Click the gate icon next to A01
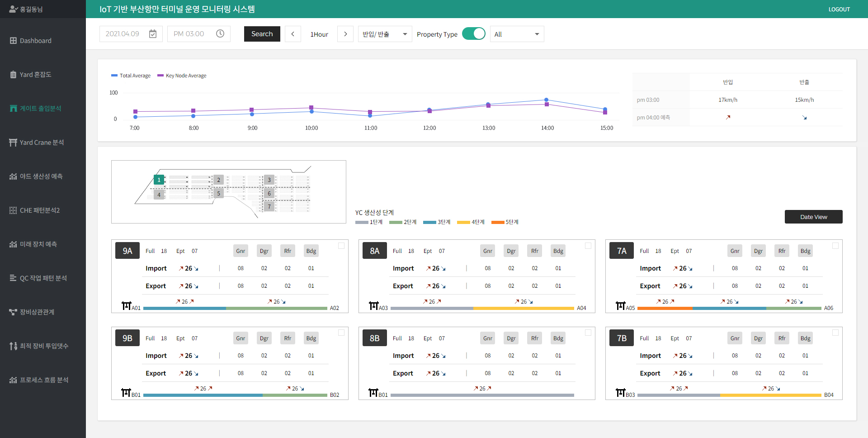Image resolution: width=868 pixels, height=438 pixels. [127, 306]
